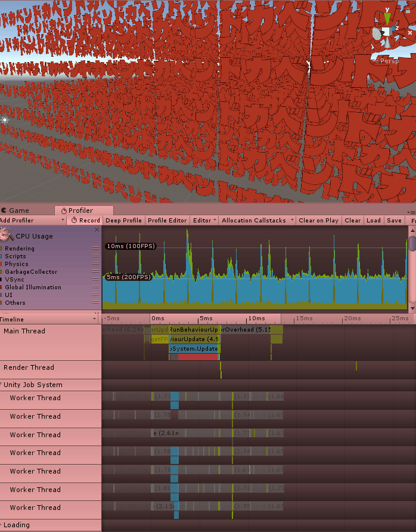Select the directional light sun gizmo in scene

[4, 120]
